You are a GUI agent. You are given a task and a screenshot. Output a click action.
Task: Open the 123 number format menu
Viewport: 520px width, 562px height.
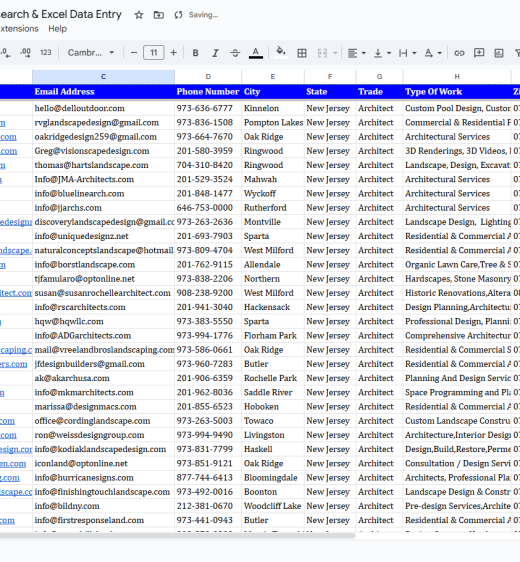click(46, 53)
